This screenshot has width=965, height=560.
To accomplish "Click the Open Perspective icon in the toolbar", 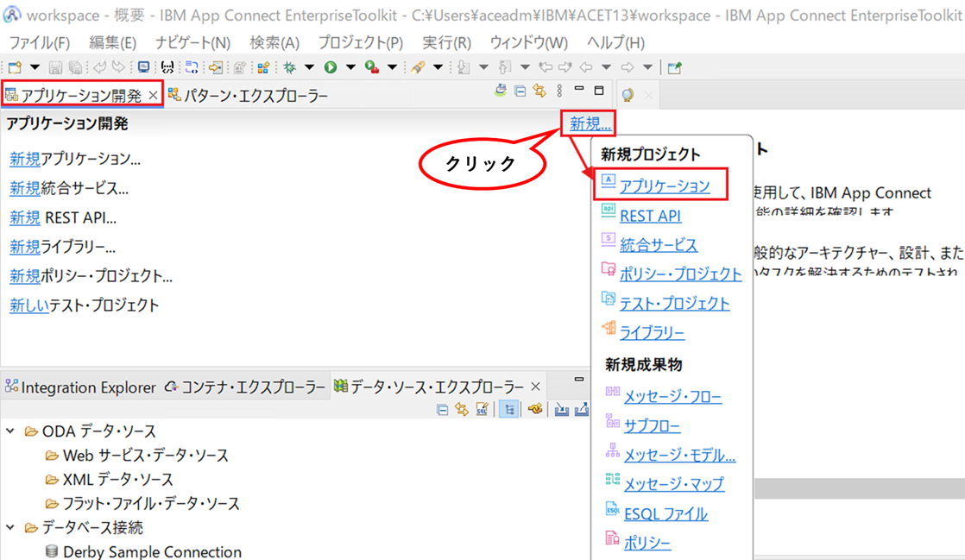I will pyautogui.click(x=674, y=67).
